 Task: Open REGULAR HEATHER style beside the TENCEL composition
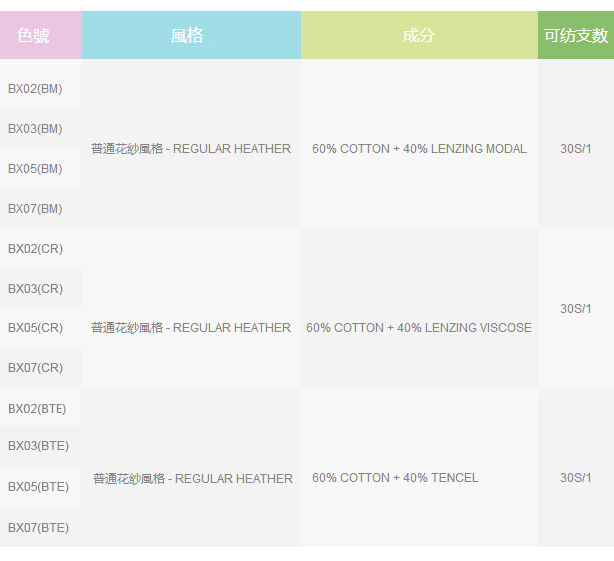(x=192, y=479)
